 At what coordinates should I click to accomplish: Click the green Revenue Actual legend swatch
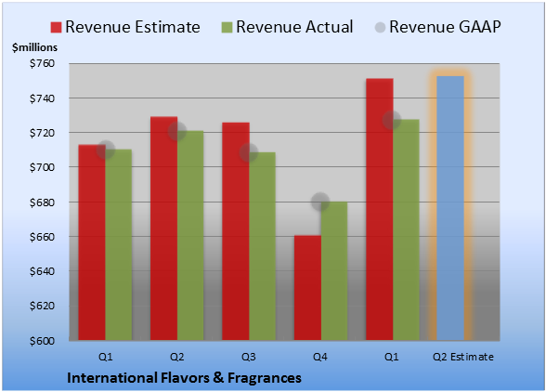tap(227, 28)
